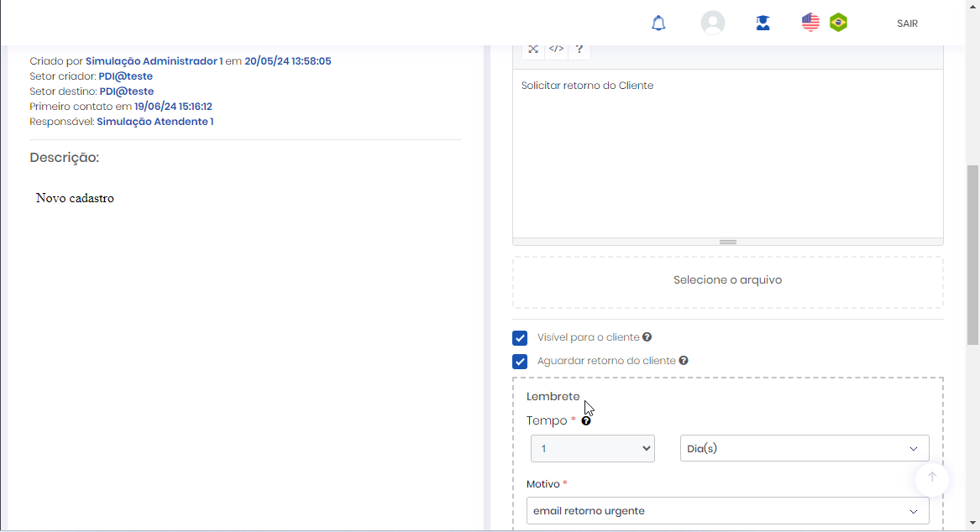Open the notifications bell
The height and width of the screenshot is (532, 980).
(658, 23)
